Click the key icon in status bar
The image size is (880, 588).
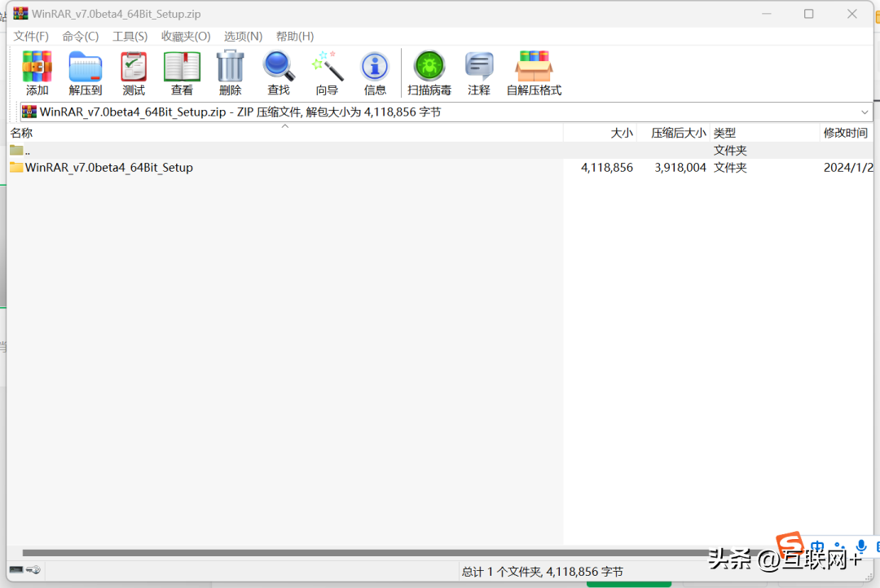pyautogui.click(x=33, y=570)
